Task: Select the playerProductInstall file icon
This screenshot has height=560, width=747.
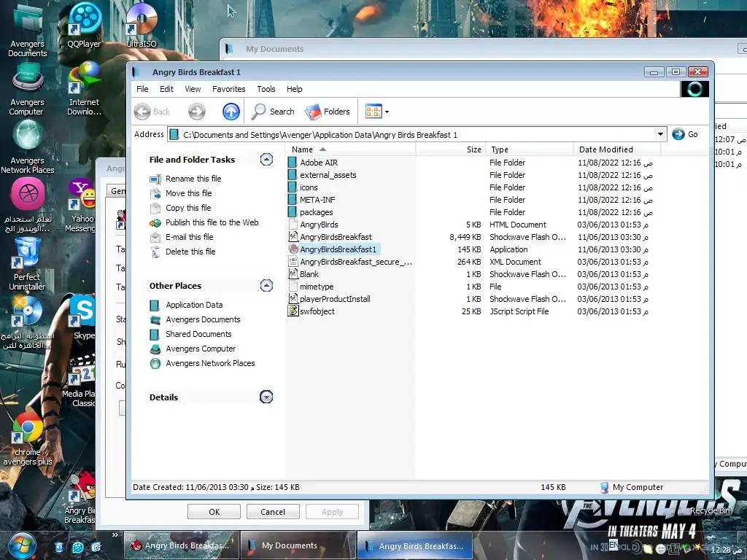Action: 293,298
